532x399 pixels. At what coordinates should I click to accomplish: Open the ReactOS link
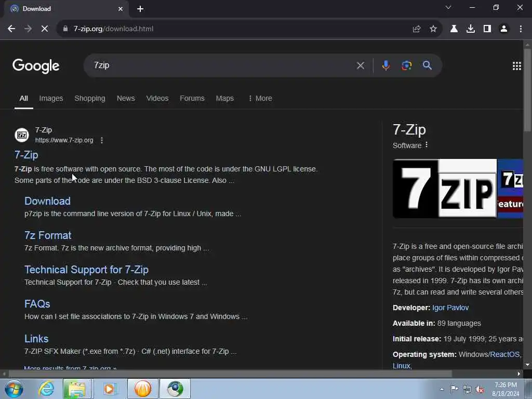tap(505, 354)
